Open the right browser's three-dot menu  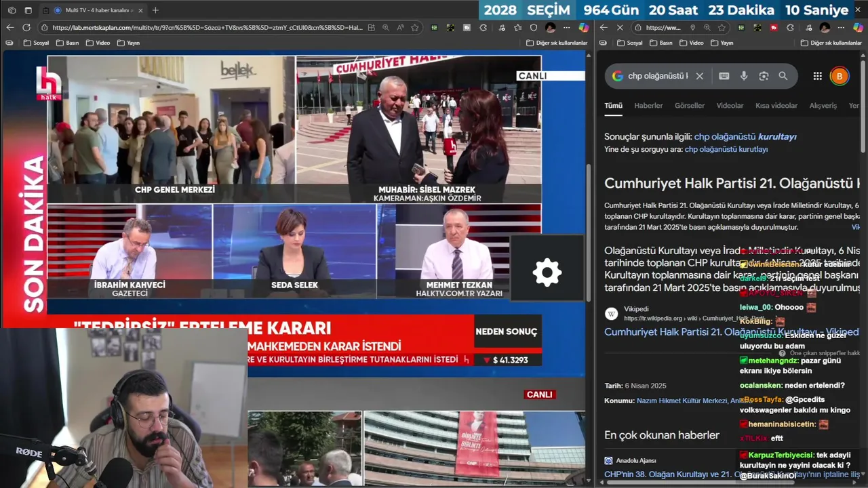coord(841,28)
